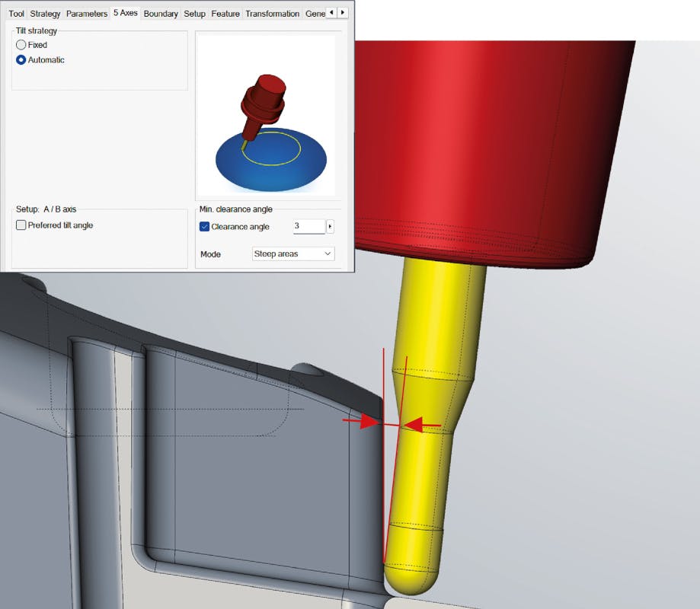This screenshot has height=609, width=700.
Task: Open the Setup tab
Action: pyautogui.click(x=195, y=14)
